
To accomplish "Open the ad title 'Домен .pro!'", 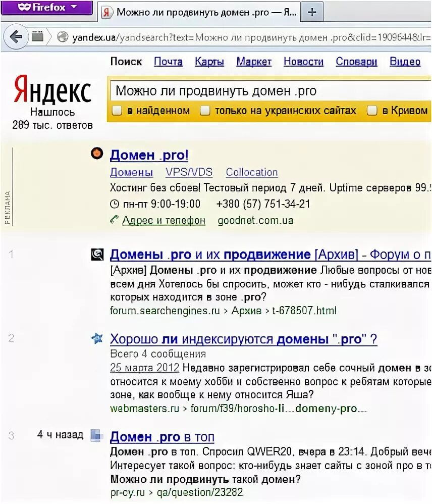I will click(x=149, y=155).
